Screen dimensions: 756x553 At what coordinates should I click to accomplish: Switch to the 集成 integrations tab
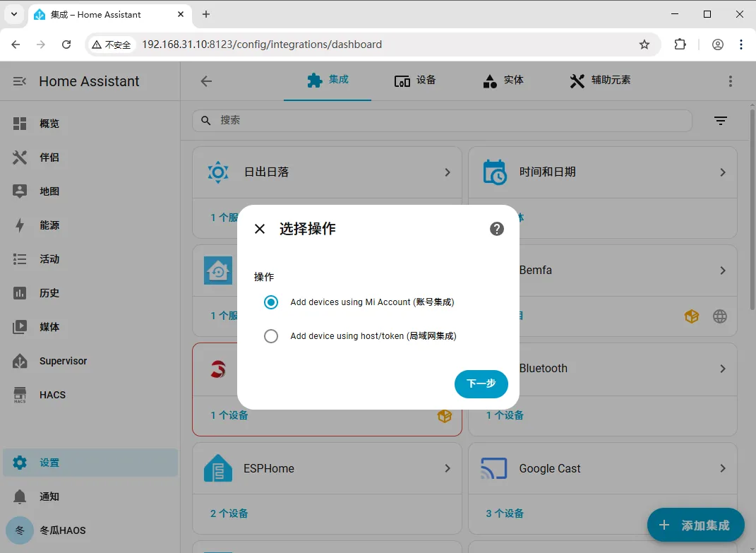tap(328, 80)
